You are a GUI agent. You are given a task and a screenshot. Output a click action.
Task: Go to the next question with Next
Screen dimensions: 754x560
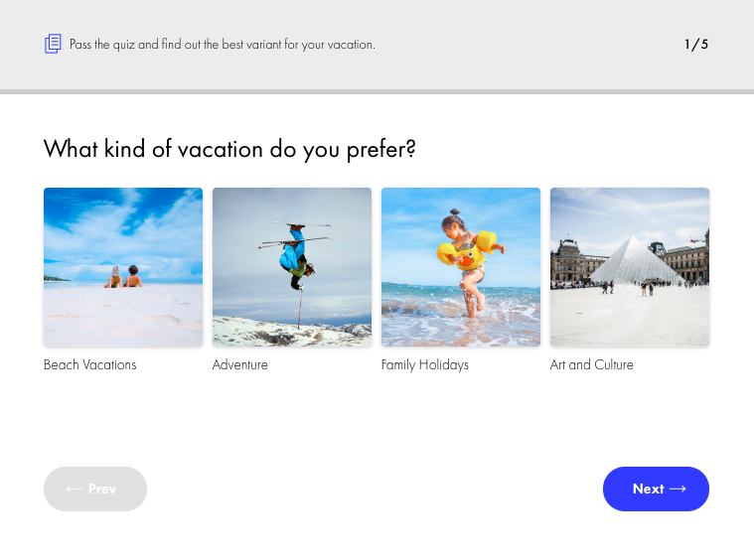[x=656, y=489]
